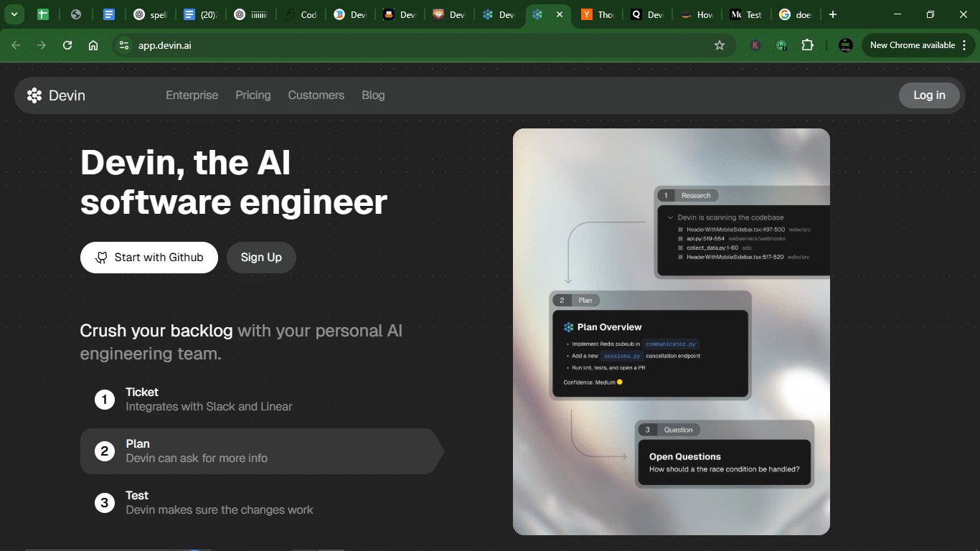Click the 'Devin, the AI software engineer' heading

click(234, 182)
